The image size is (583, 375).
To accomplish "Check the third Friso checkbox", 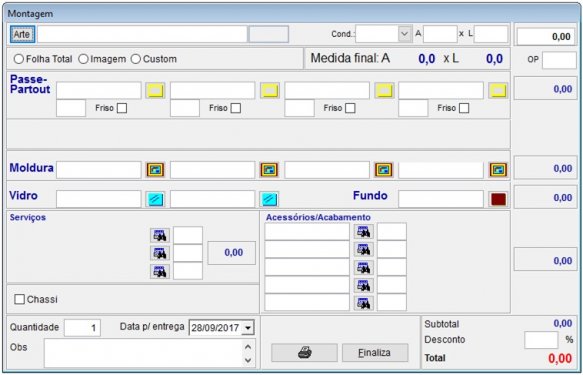I will (350, 108).
